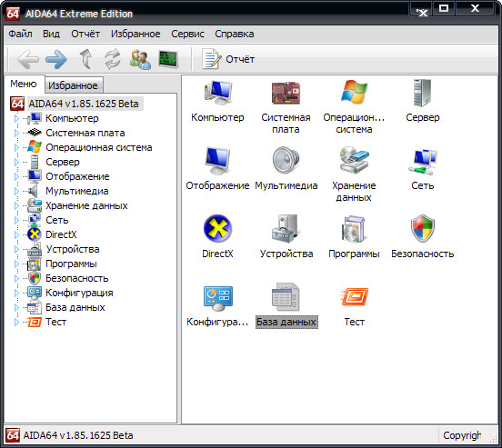Expand the Операционная система tree node
This screenshot has height=448, width=502.
[x=16, y=148]
